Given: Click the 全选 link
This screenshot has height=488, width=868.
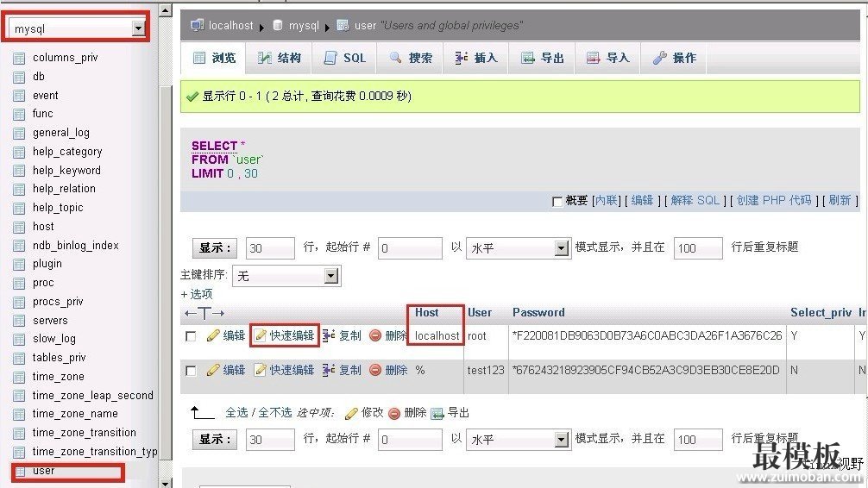Looking at the screenshot, I should [x=236, y=413].
